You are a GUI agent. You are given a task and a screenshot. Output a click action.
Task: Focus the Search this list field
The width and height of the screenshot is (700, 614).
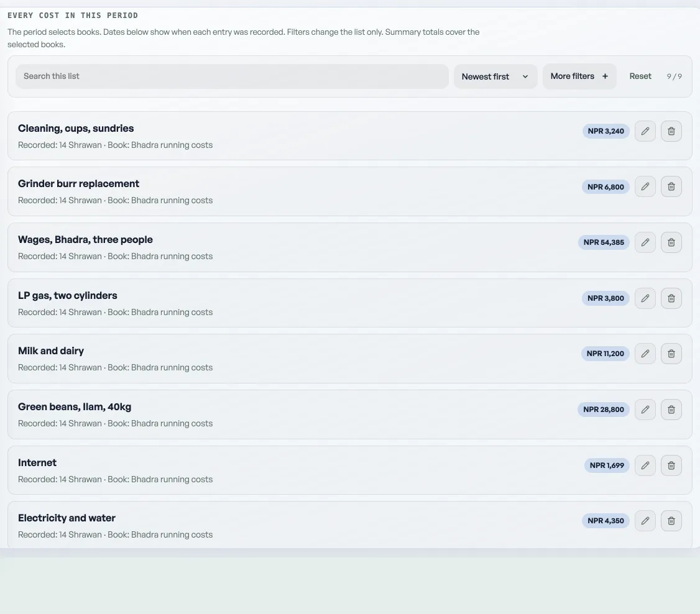coord(232,76)
